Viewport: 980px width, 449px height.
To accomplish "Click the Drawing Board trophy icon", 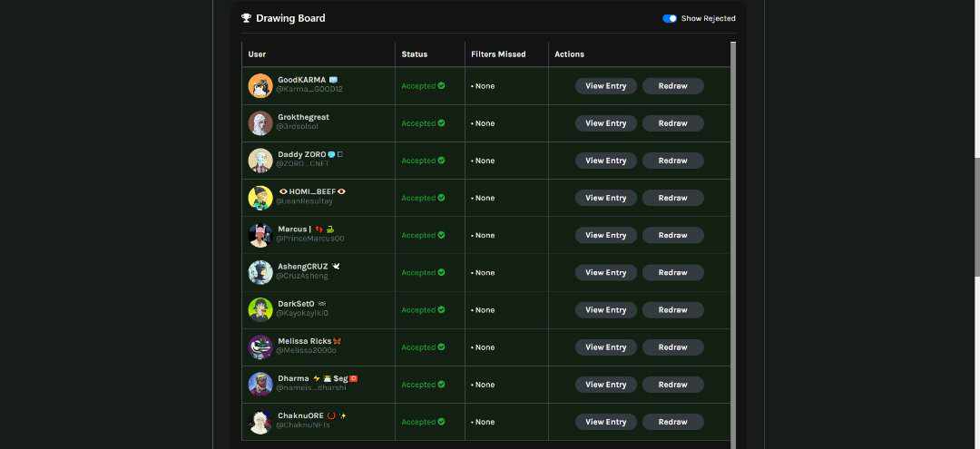I will (x=246, y=18).
